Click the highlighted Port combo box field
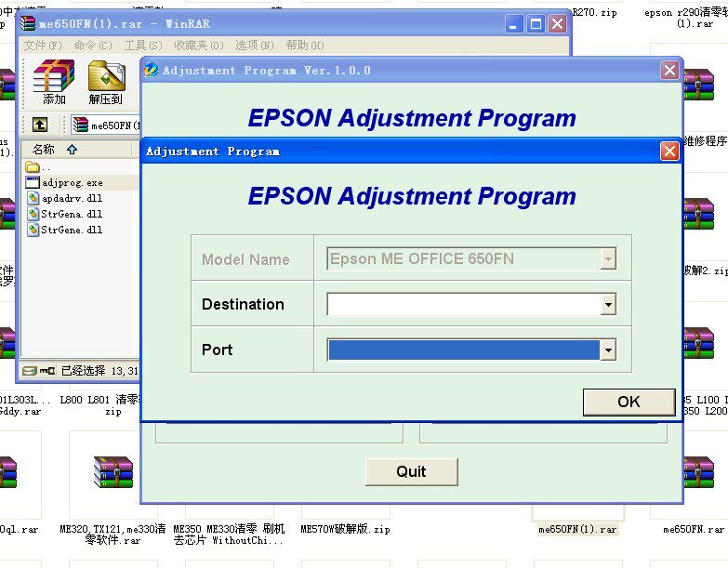This screenshot has width=728, height=568. pos(471,350)
